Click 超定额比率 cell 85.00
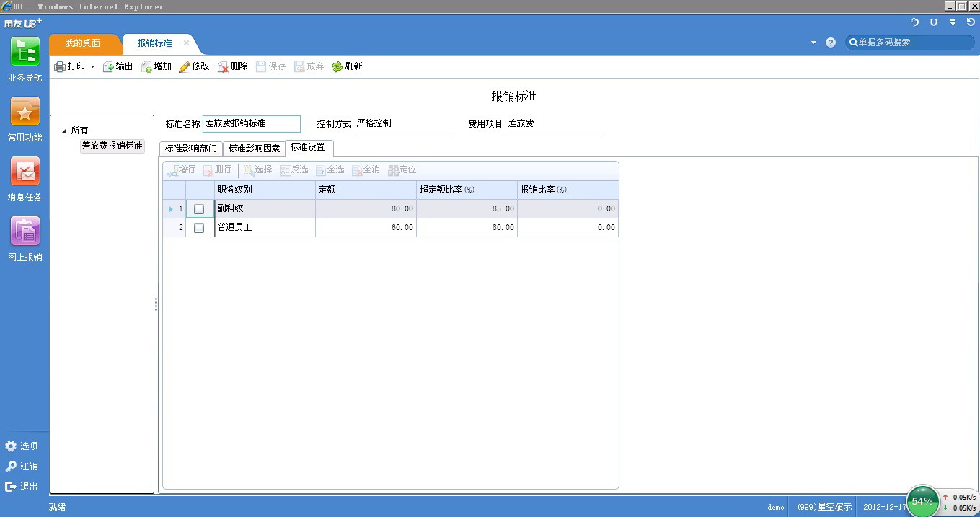The image size is (980, 517). [467, 209]
